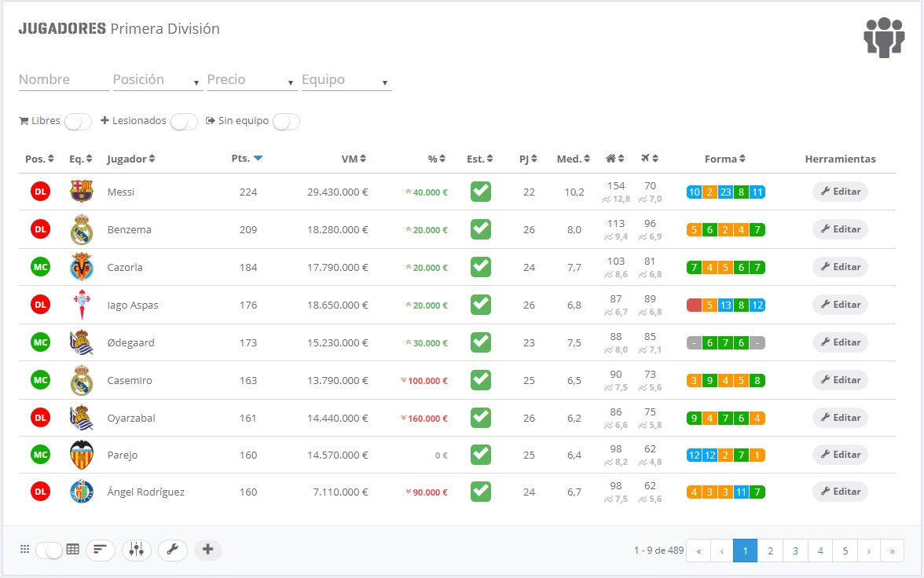Viewport: 924px width, 578px height.
Task: Sort by away points airplane icon
Action: [x=649, y=159]
